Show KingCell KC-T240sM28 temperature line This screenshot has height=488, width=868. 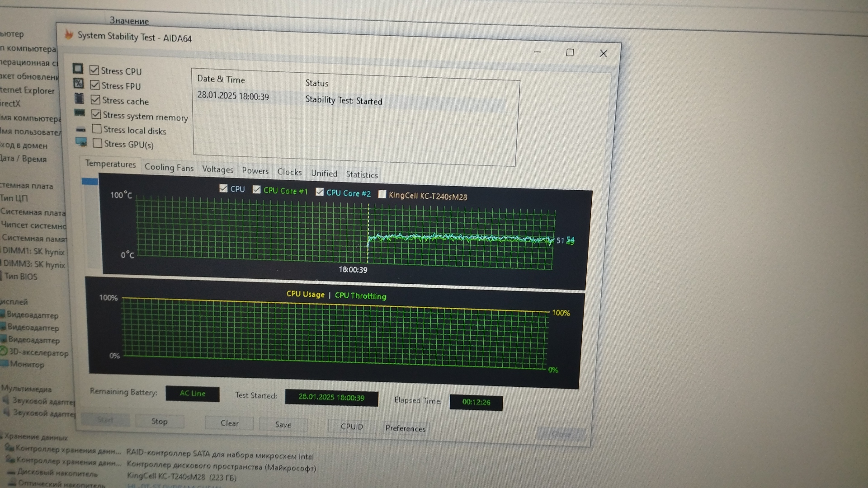(382, 194)
